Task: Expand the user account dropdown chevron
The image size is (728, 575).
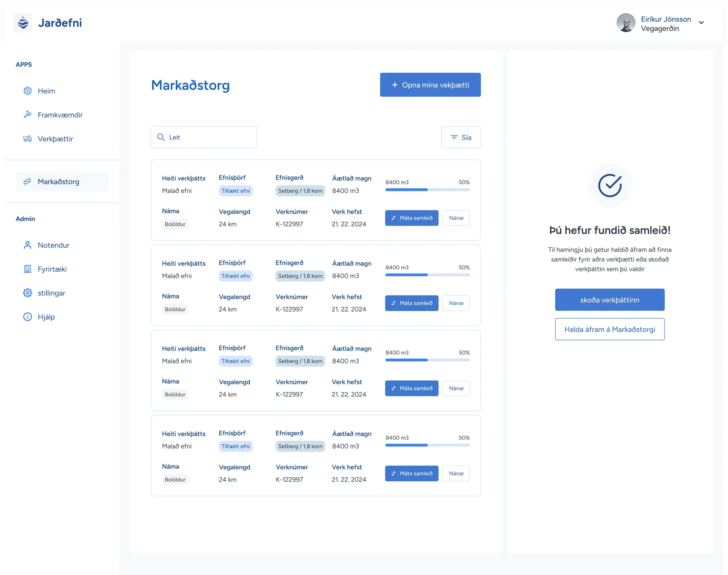Action: pyautogui.click(x=701, y=23)
